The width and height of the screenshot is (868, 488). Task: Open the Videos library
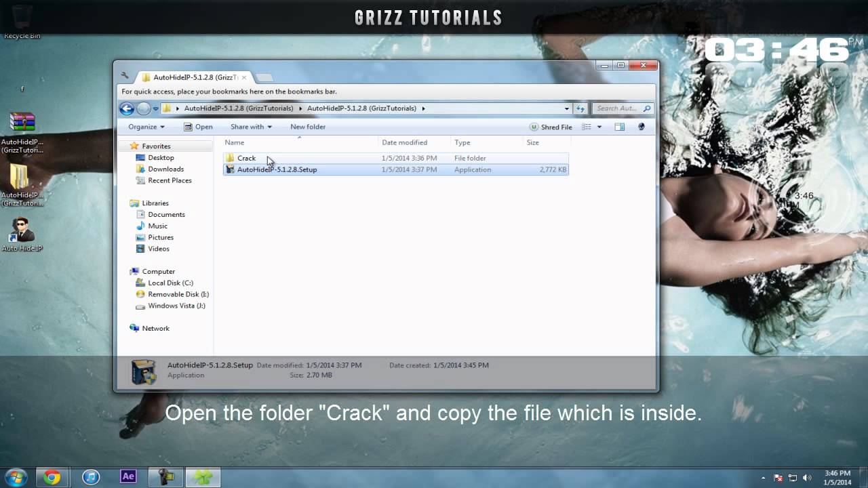pyautogui.click(x=159, y=249)
